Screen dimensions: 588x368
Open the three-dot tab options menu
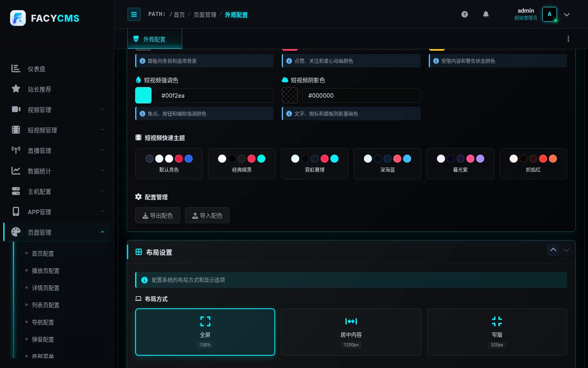pyautogui.click(x=568, y=39)
